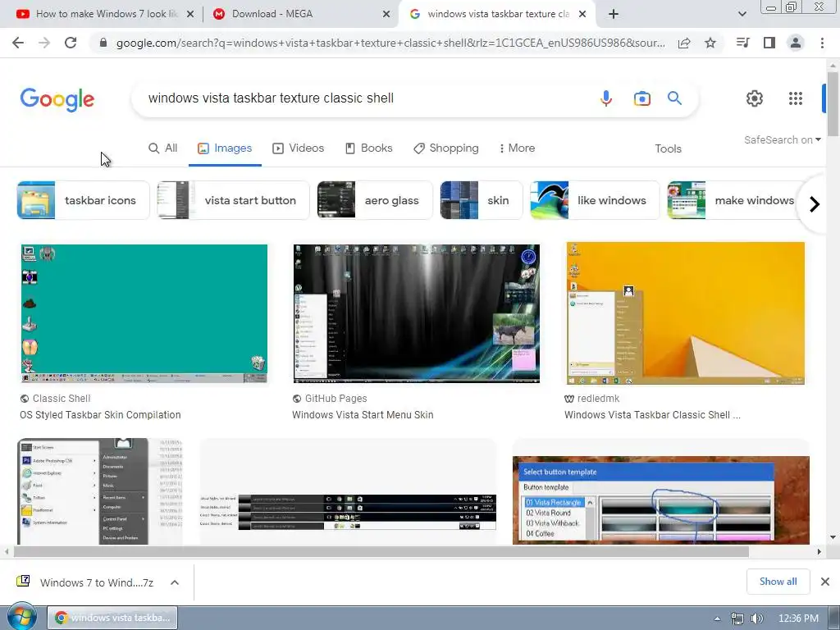Open the downloaded Windows 7 to Wind....7z file
This screenshot has width=840, height=630.
tap(85, 582)
